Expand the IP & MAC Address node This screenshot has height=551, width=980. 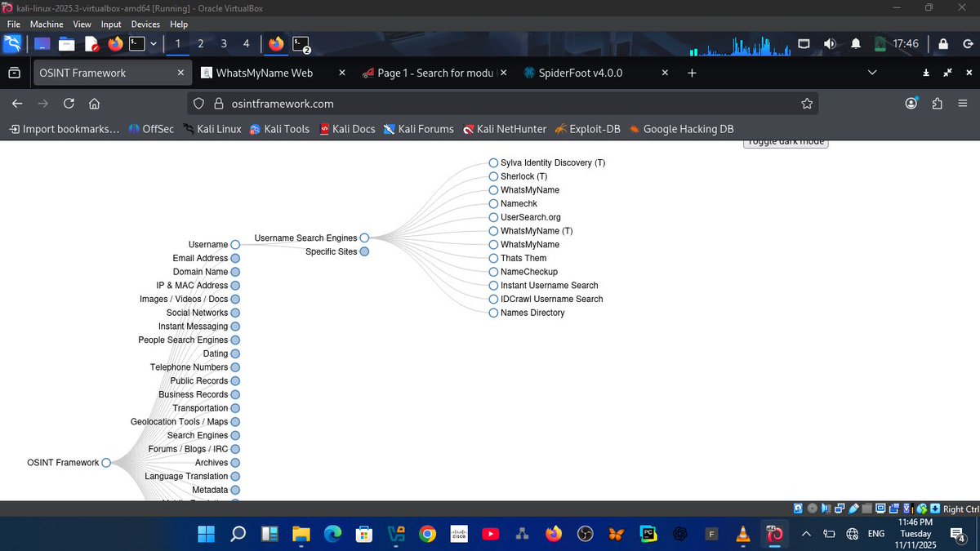click(235, 286)
